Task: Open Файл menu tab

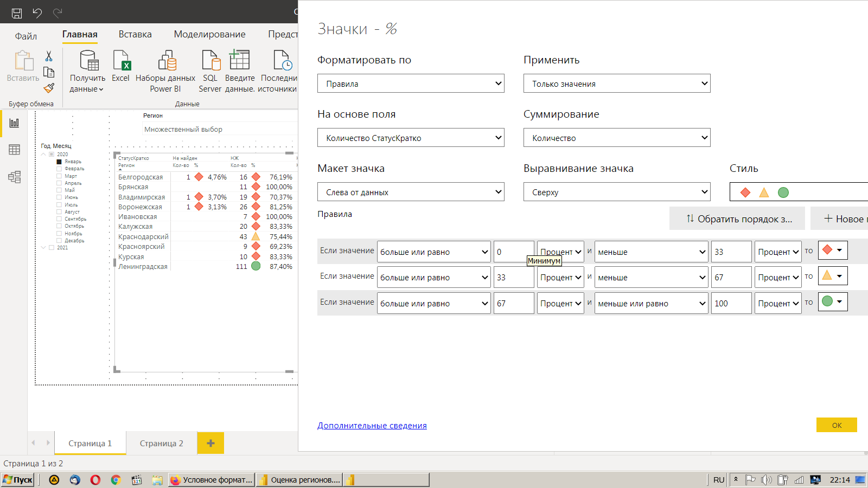Action: tap(26, 36)
